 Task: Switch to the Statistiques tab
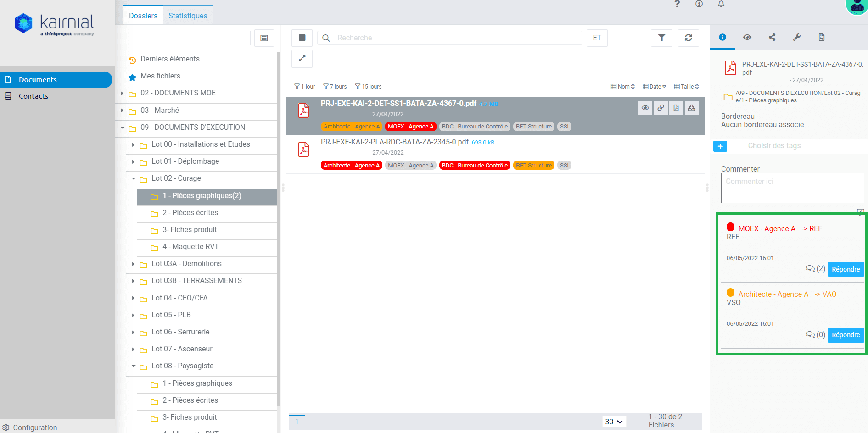[188, 16]
